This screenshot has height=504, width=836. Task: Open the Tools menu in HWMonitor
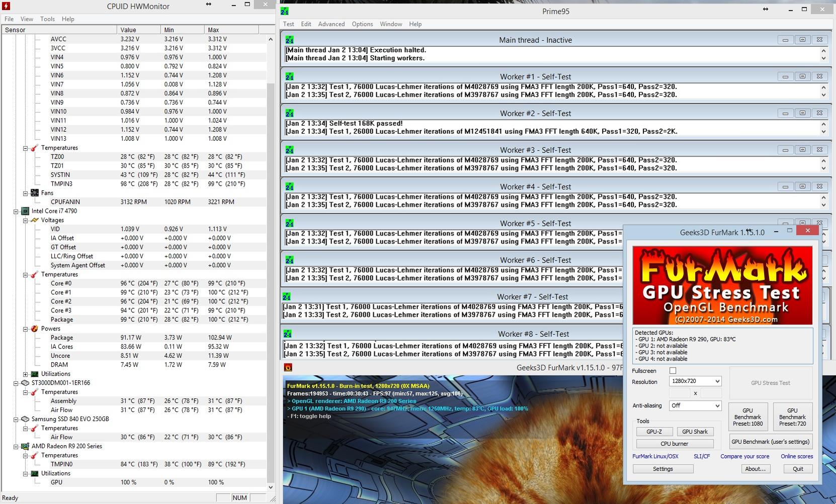[x=47, y=19]
